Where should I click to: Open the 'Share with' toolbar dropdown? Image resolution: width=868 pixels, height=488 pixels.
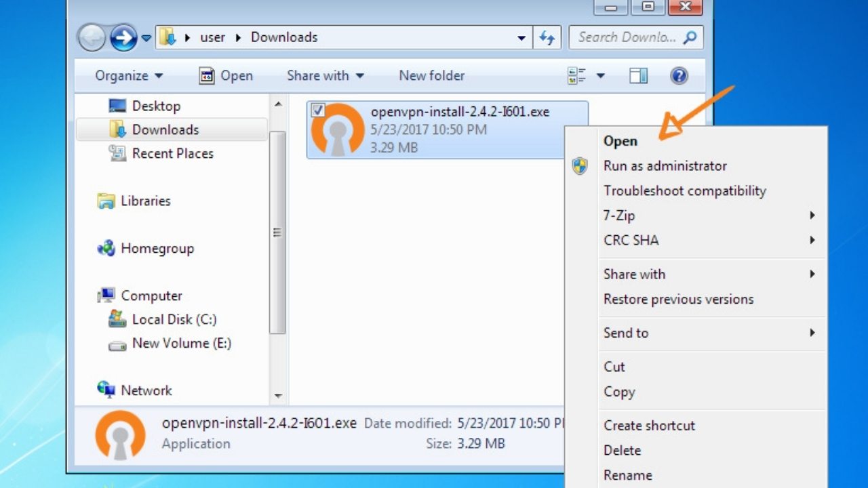325,76
